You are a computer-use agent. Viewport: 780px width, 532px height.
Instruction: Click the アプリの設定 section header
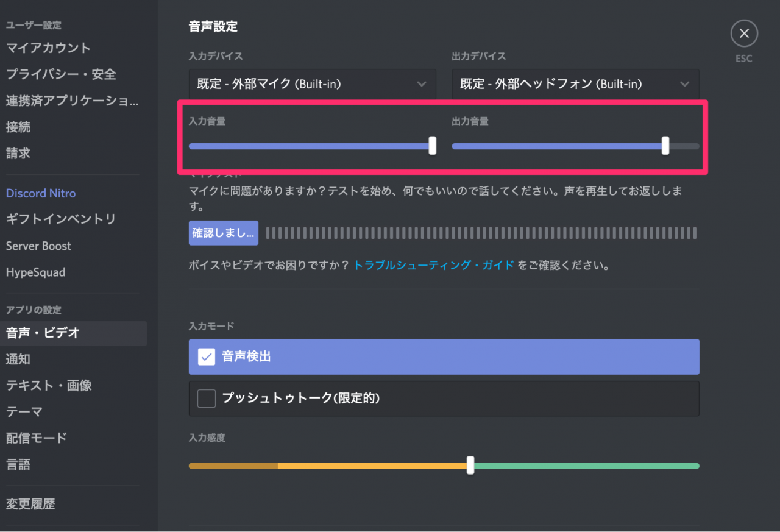coord(34,310)
